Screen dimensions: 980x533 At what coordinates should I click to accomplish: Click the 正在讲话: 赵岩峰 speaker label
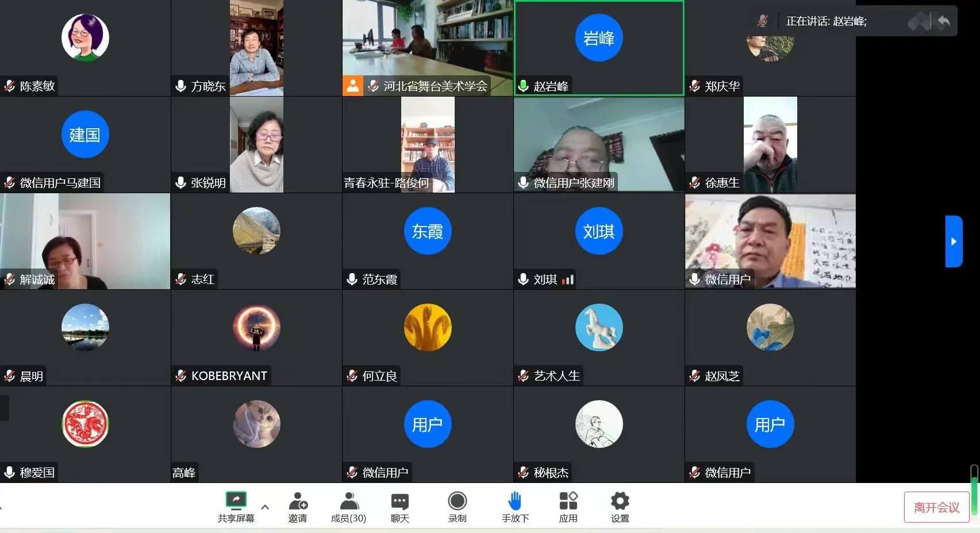click(826, 21)
